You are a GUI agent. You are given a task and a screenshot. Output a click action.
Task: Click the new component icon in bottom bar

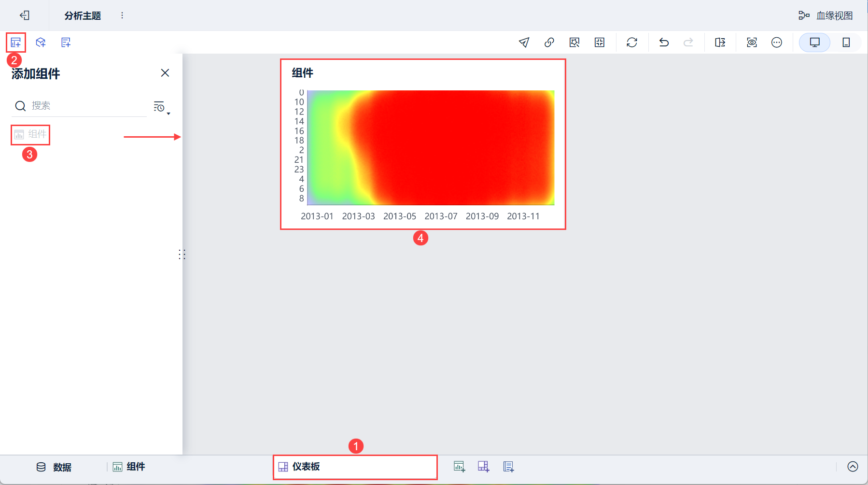click(x=459, y=467)
